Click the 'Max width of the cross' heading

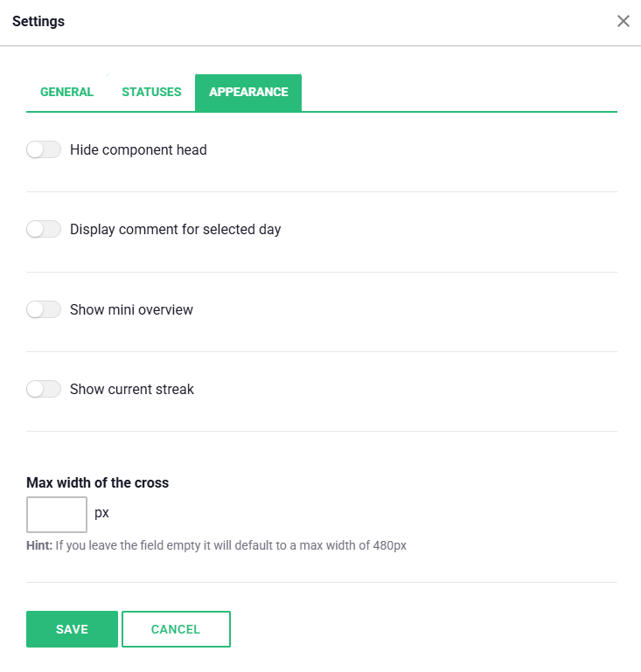coord(97,482)
